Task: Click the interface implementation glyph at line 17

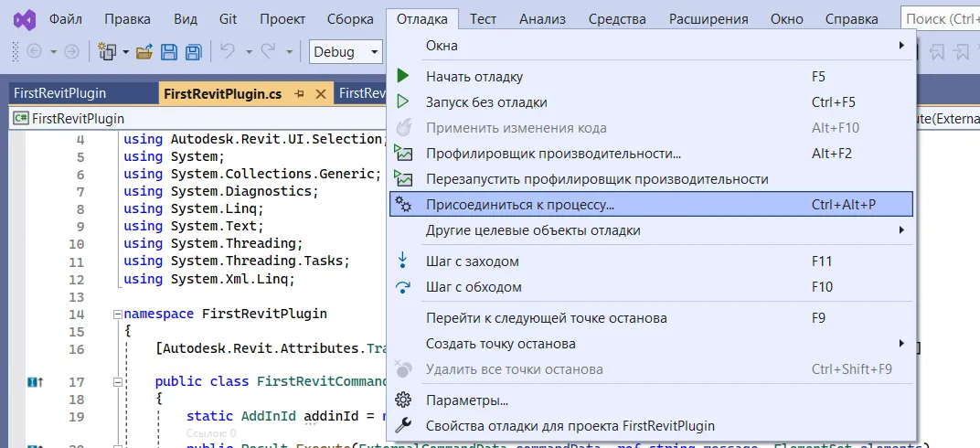Action: [35, 382]
